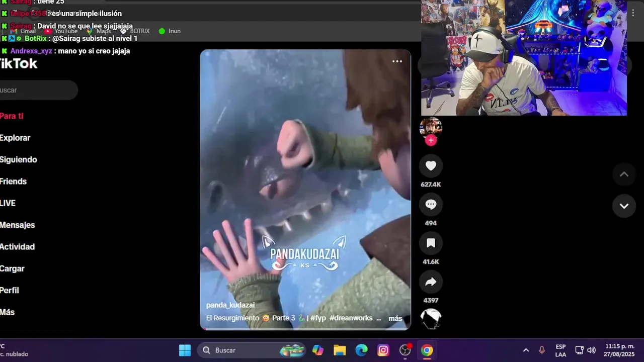Like the TikTok video with heart icon

[x=431, y=166]
